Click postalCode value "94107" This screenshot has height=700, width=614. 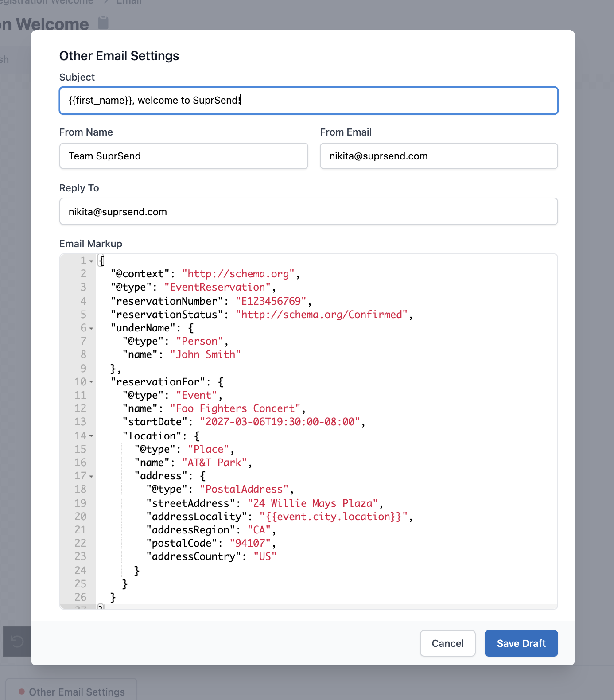pyautogui.click(x=250, y=543)
